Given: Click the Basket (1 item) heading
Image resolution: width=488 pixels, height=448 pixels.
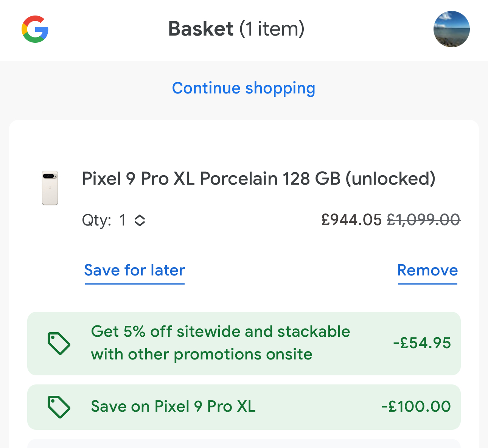Looking at the screenshot, I should pos(236,29).
